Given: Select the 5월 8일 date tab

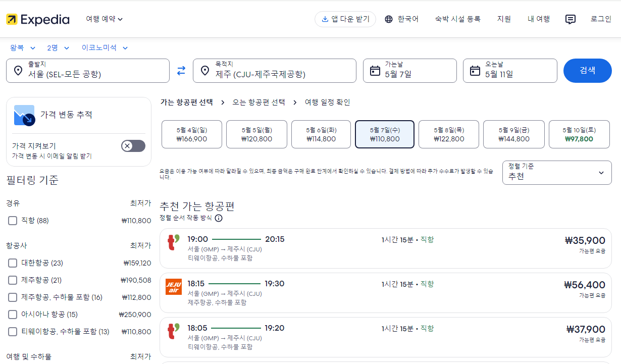Looking at the screenshot, I should pyautogui.click(x=448, y=134).
